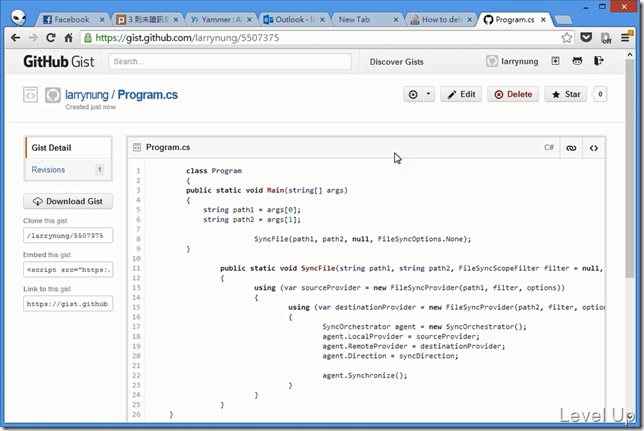Focus the Search gists field
Image resolution: width=644 pixels, height=431 pixels.
click(230, 62)
